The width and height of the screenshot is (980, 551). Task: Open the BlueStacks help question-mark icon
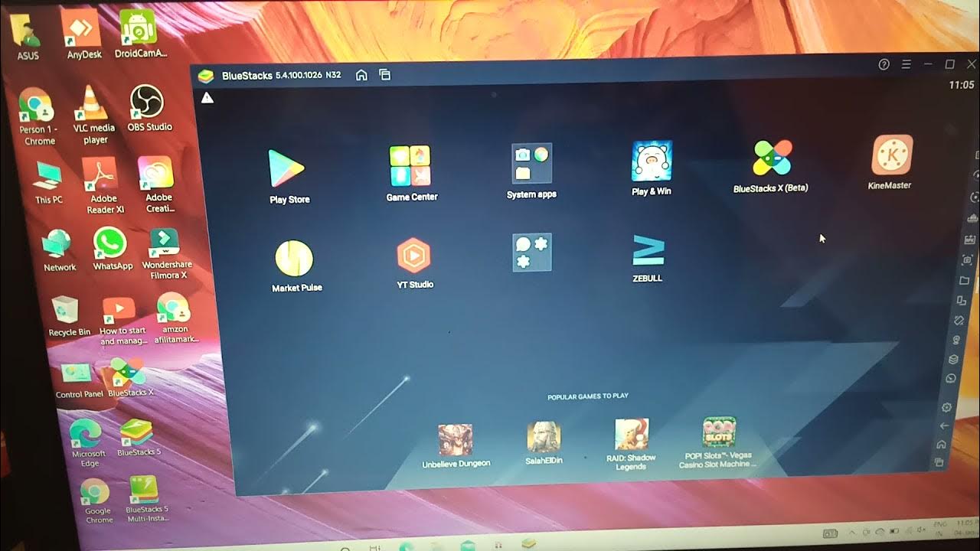pyautogui.click(x=884, y=65)
